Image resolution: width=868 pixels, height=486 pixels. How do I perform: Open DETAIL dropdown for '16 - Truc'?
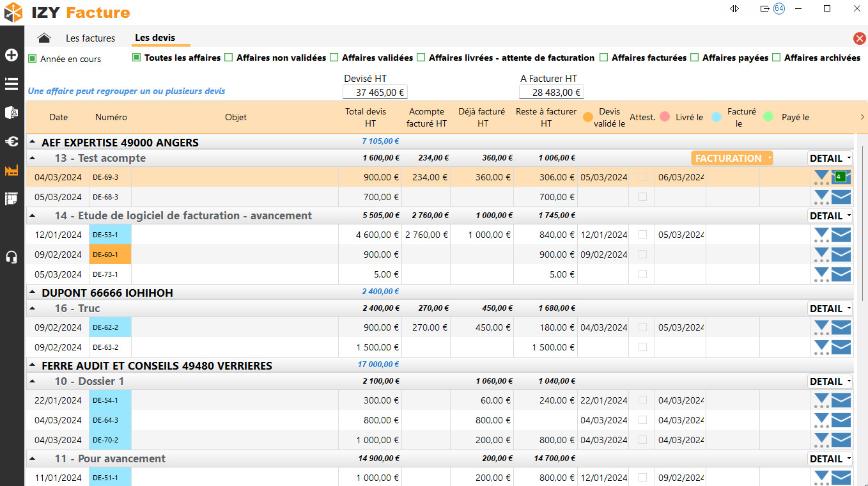(830, 308)
